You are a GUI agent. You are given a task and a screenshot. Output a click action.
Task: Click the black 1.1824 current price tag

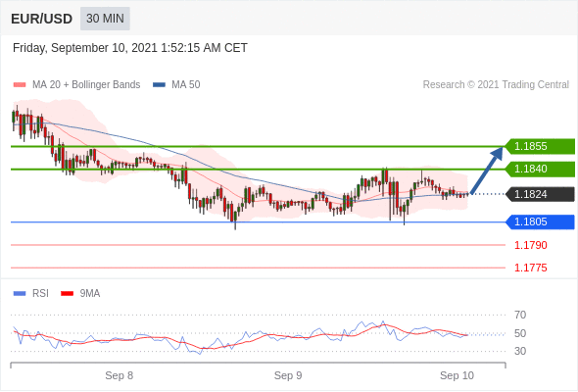pyautogui.click(x=540, y=194)
